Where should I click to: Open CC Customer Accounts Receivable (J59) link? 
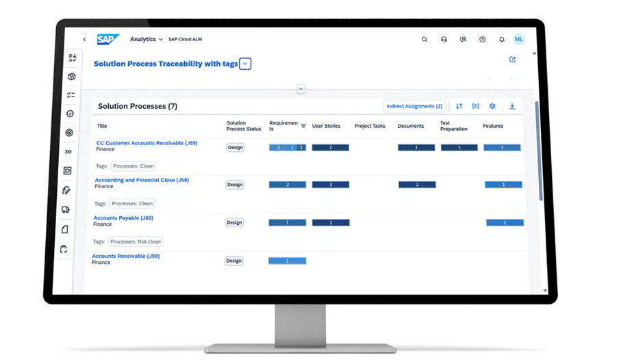point(147,143)
